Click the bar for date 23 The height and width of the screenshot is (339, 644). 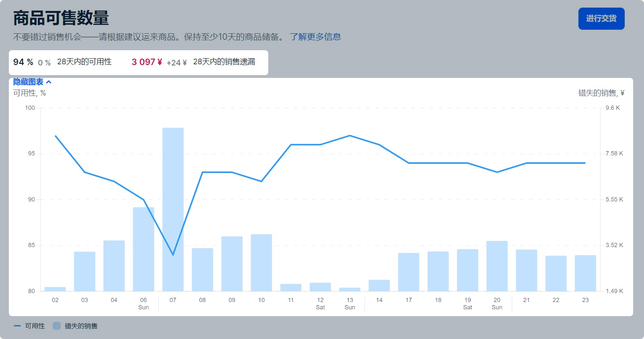click(585, 273)
